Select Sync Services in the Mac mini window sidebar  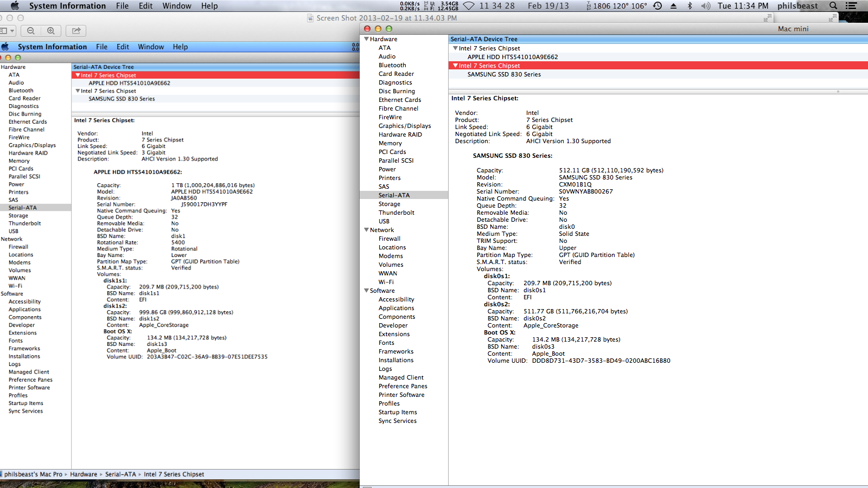point(398,421)
